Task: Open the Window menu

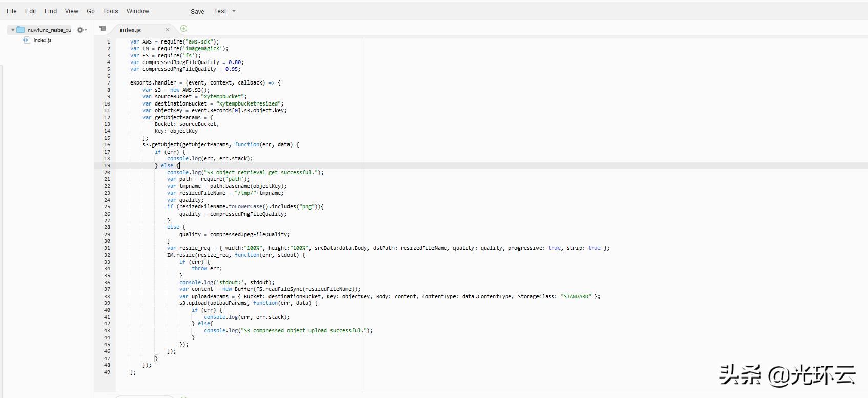Action: (x=138, y=11)
